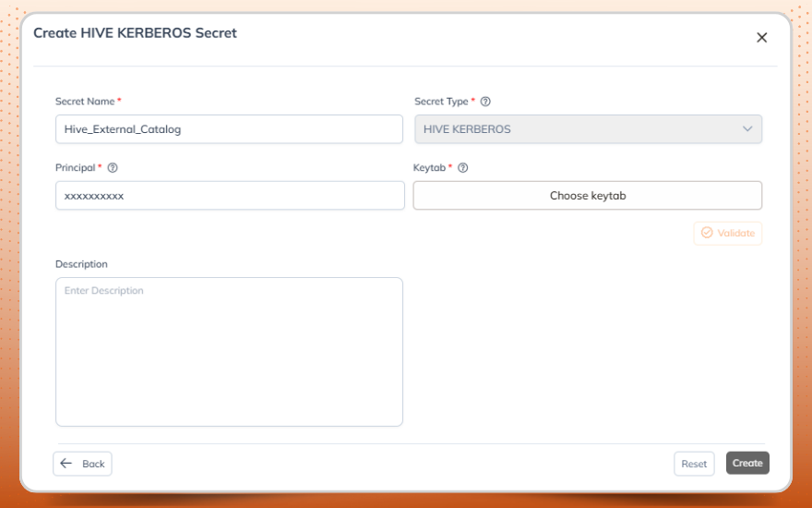Click the Secret Name input field
Image resolution: width=812 pixels, height=508 pixels.
pyautogui.click(x=229, y=129)
